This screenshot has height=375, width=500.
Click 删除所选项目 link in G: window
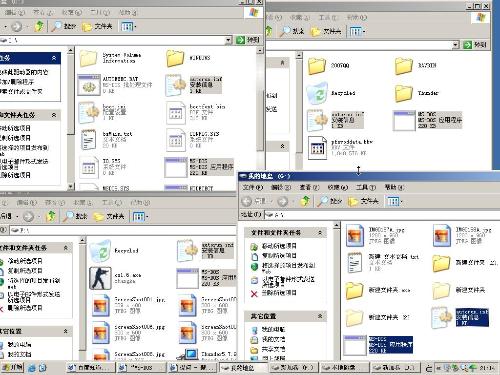279,293
